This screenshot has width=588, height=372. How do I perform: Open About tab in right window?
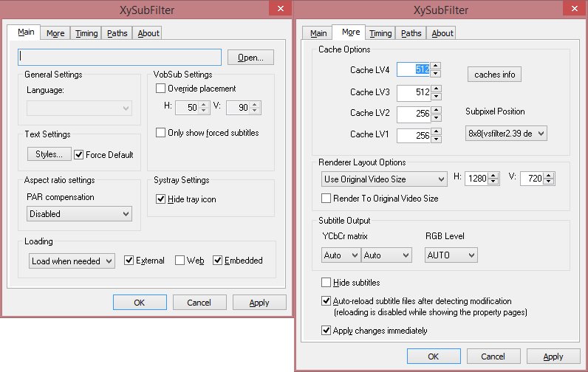click(442, 33)
